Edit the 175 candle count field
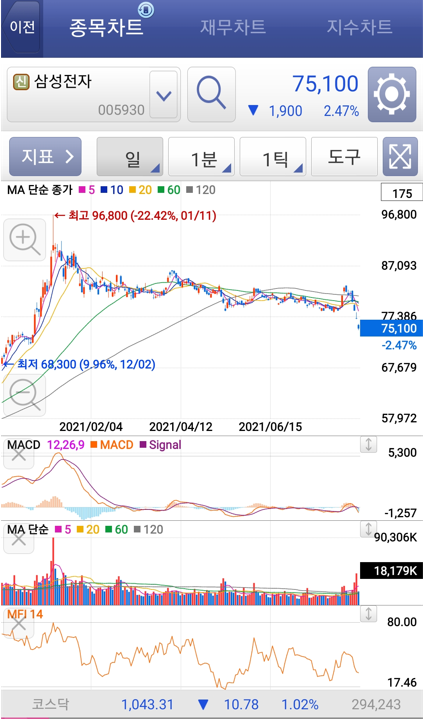The image size is (424, 719). [402, 193]
